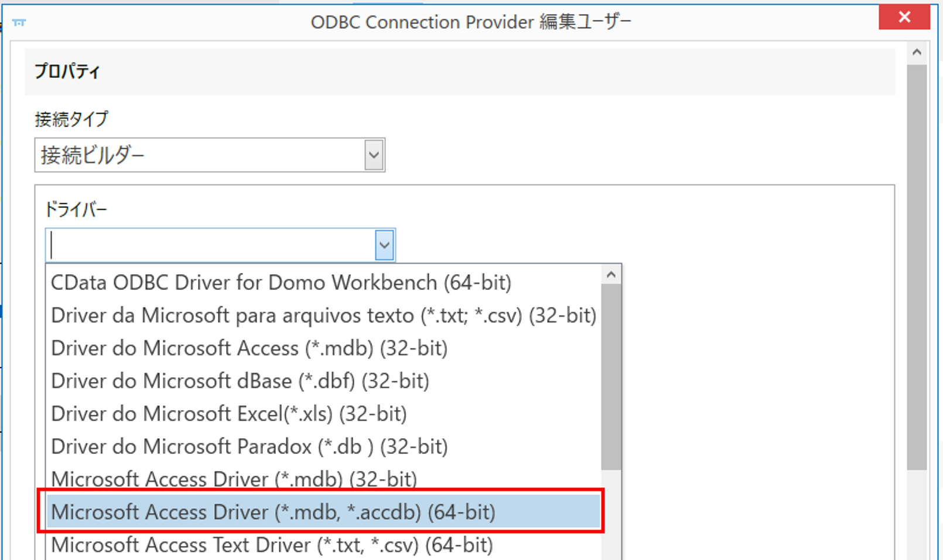The height and width of the screenshot is (560, 943).
Task: Click the プロパティ section header
Action: click(x=460, y=71)
